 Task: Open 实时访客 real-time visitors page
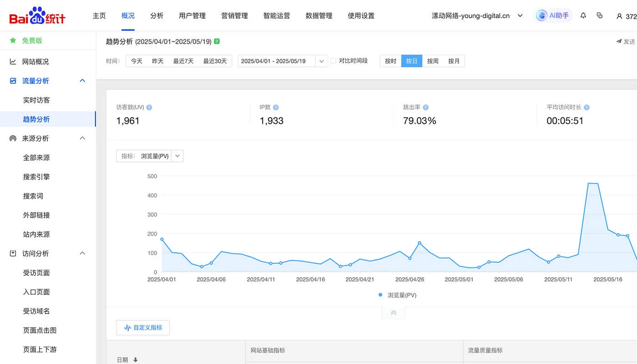37,100
